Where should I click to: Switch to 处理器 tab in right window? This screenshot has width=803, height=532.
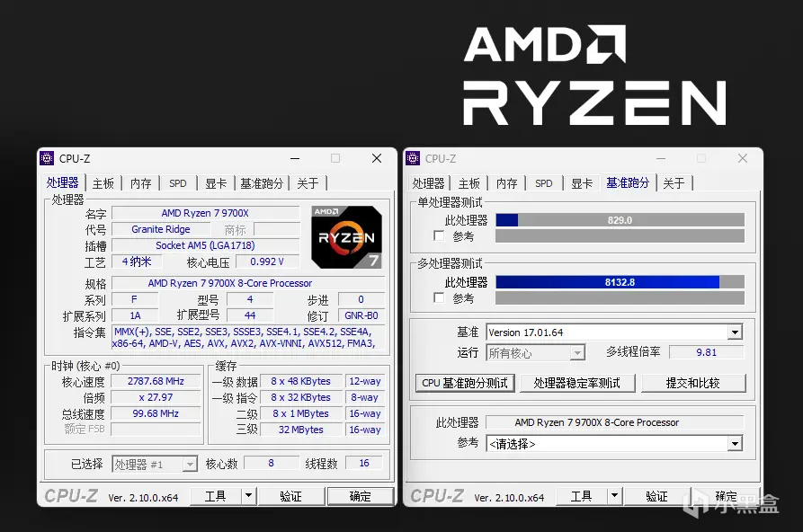click(428, 183)
